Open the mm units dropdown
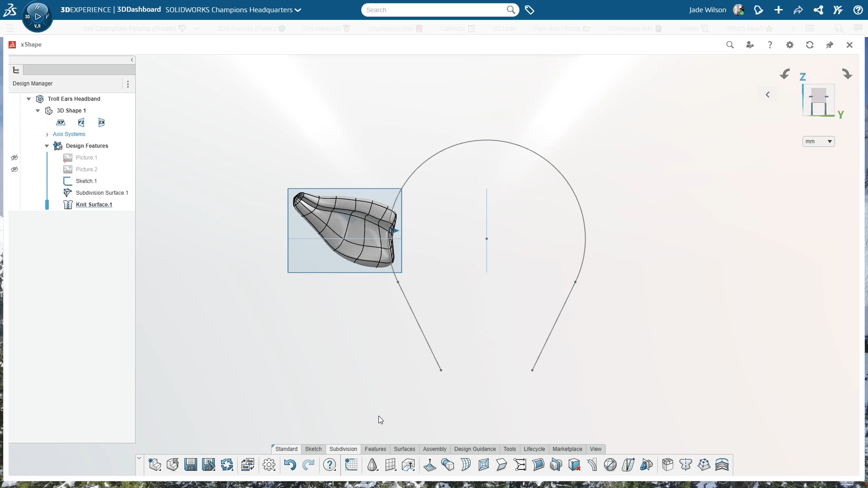 point(818,141)
